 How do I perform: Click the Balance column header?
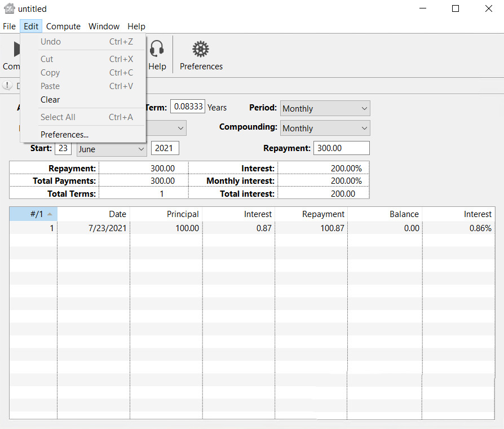[x=384, y=214]
